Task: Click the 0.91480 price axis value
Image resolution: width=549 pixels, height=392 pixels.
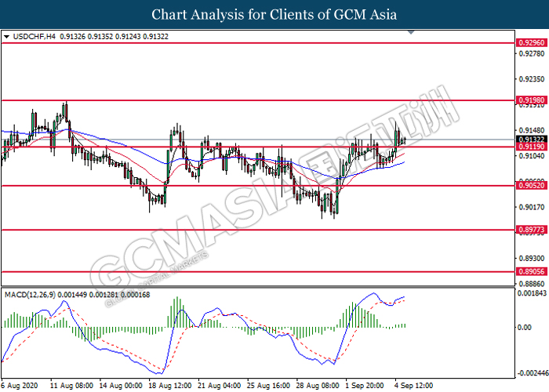Action: point(532,130)
